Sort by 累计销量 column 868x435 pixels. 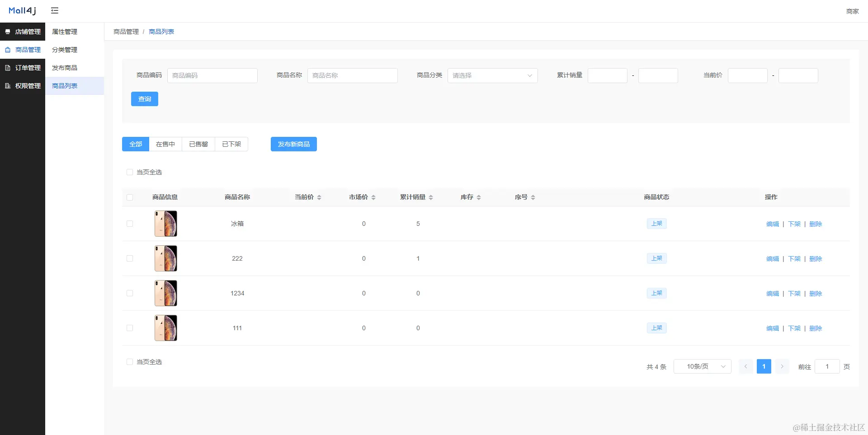click(x=431, y=197)
